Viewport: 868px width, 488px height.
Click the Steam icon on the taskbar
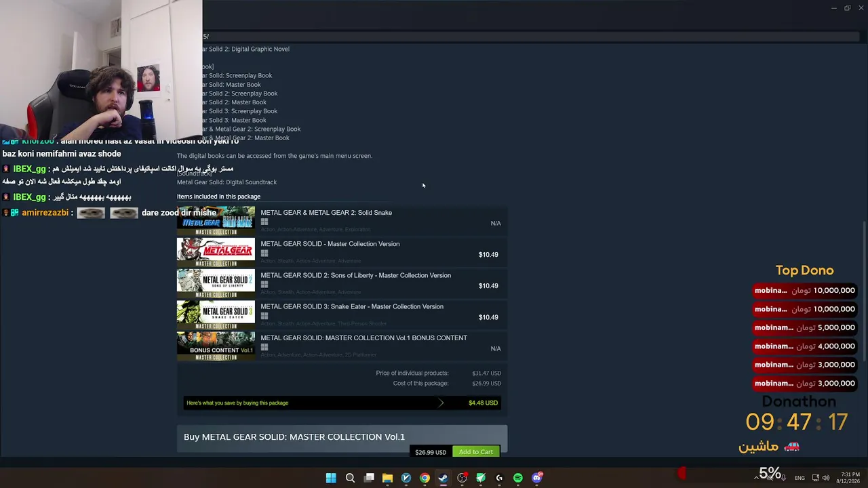[443, 478]
